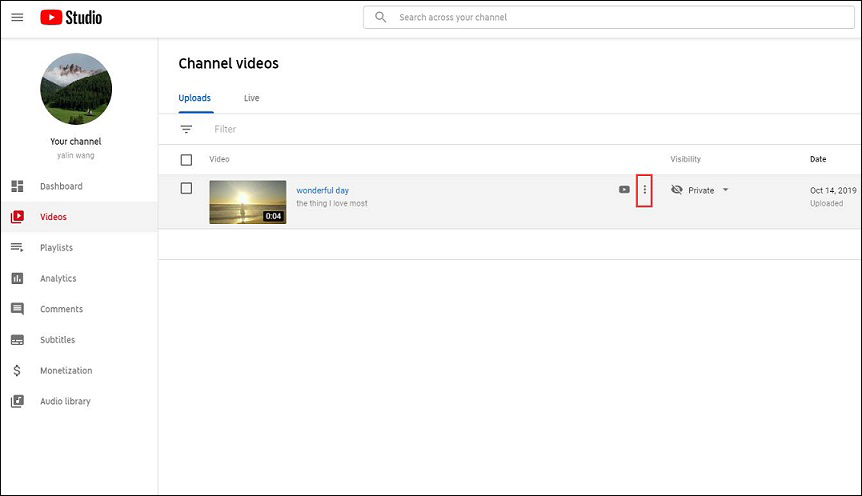The height and width of the screenshot is (496, 862).
Task: Click the Uploaded status text
Action: (826, 203)
